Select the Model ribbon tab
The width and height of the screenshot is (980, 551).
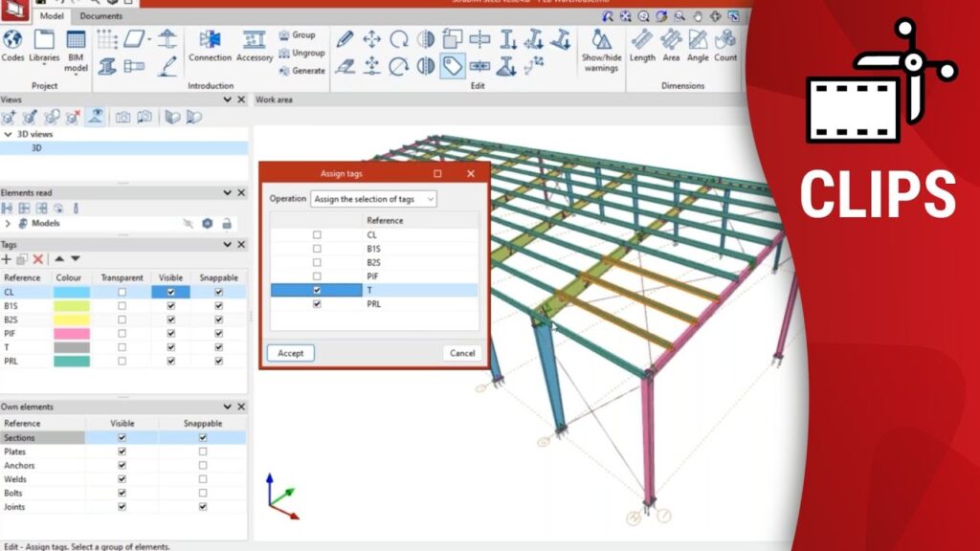pos(52,16)
